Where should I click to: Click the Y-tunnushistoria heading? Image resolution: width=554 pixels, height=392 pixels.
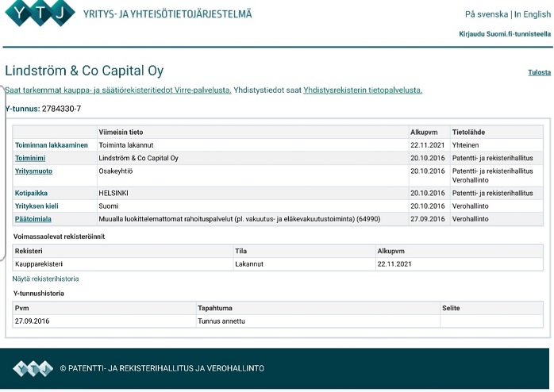pyautogui.click(x=39, y=294)
